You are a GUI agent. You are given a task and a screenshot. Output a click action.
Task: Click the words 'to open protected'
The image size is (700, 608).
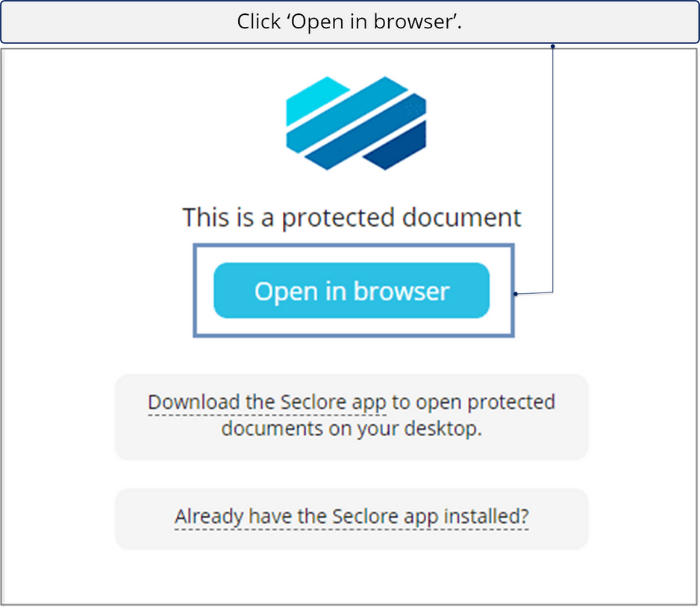(x=474, y=402)
